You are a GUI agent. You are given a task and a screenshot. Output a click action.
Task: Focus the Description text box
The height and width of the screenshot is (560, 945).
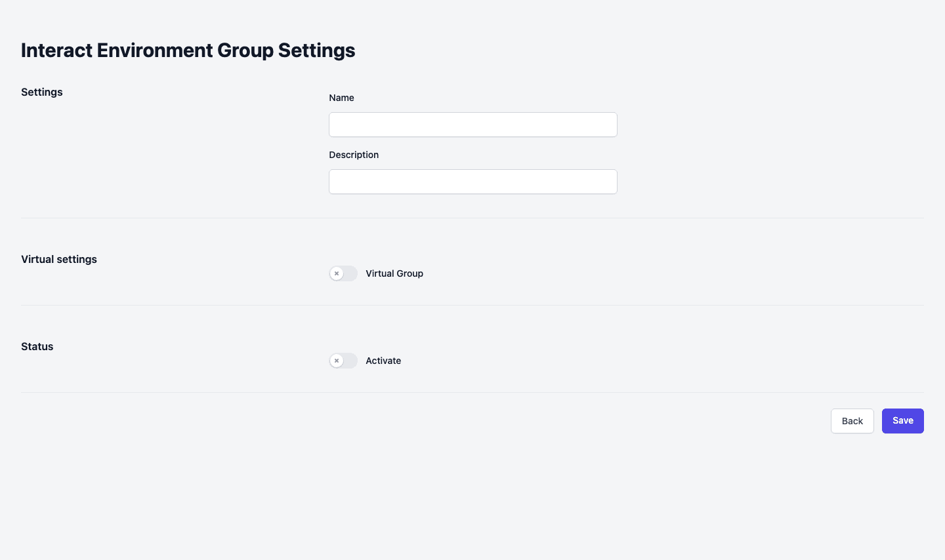472,182
